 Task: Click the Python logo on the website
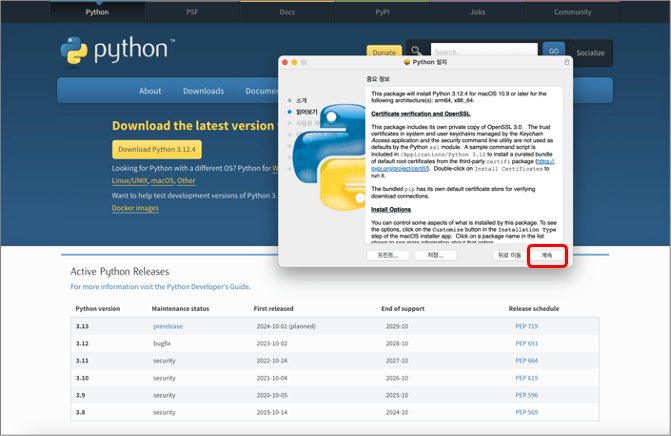click(x=116, y=50)
